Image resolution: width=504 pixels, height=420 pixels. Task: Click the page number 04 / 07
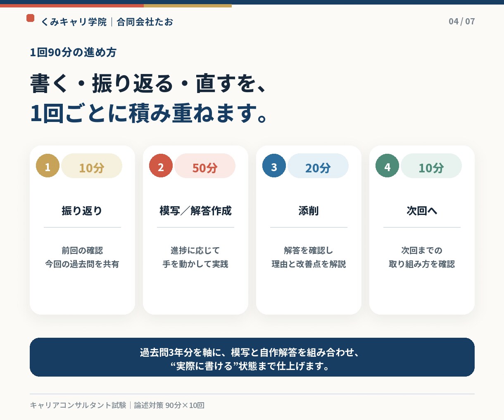coord(462,21)
